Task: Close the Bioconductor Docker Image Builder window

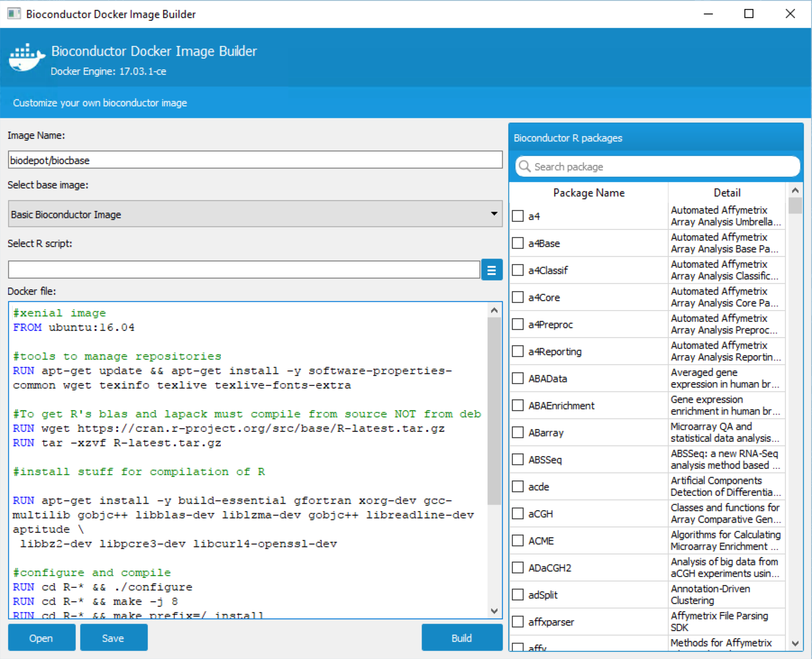Action: (x=790, y=14)
